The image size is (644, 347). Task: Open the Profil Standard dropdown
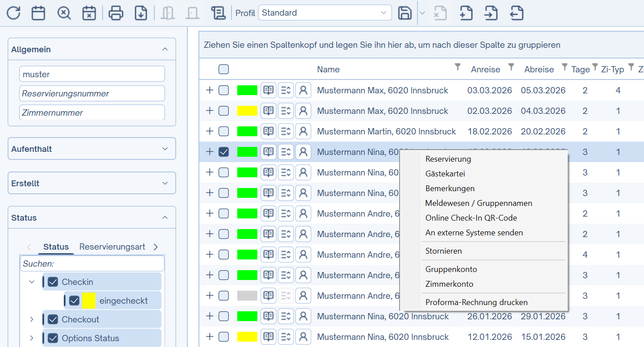[325, 13]
